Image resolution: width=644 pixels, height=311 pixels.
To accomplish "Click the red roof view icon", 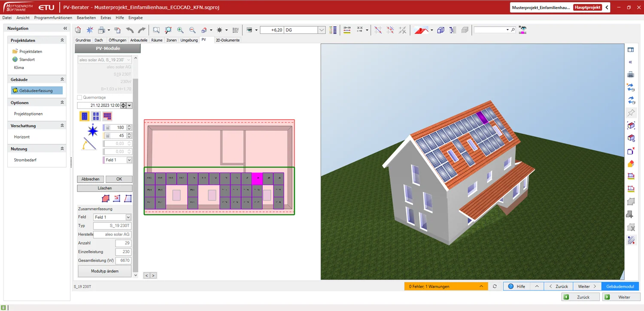I will [x=421, y=30].
